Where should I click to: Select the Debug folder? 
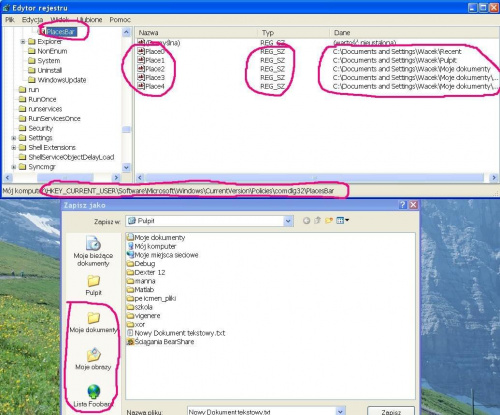click(141, 264)
